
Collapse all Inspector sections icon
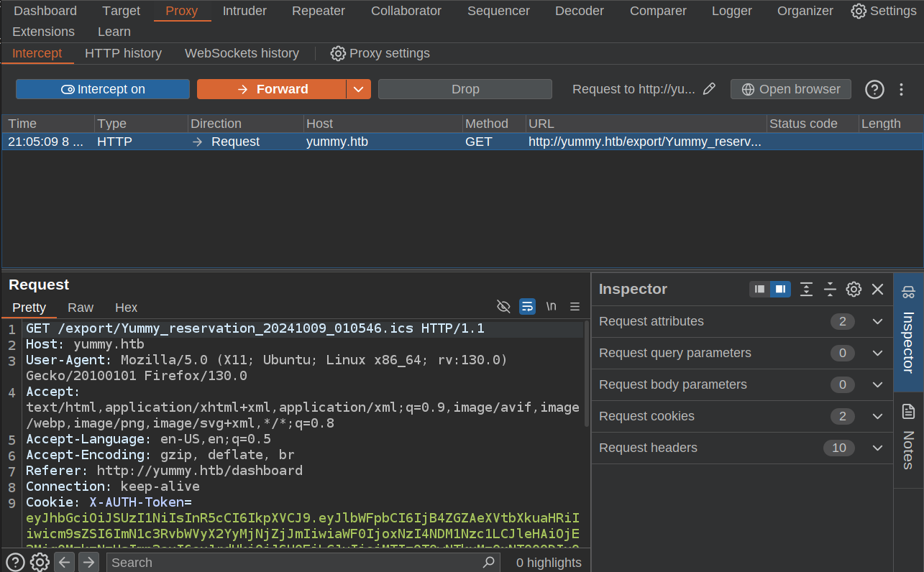pos(830,289)
